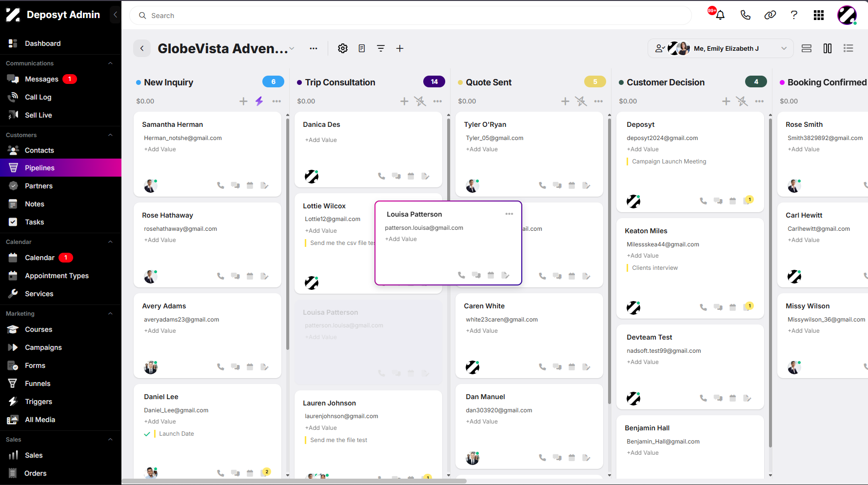Open the help question mark icon
The width and height of the screenshot is (868, 485).
coord(794,15)
